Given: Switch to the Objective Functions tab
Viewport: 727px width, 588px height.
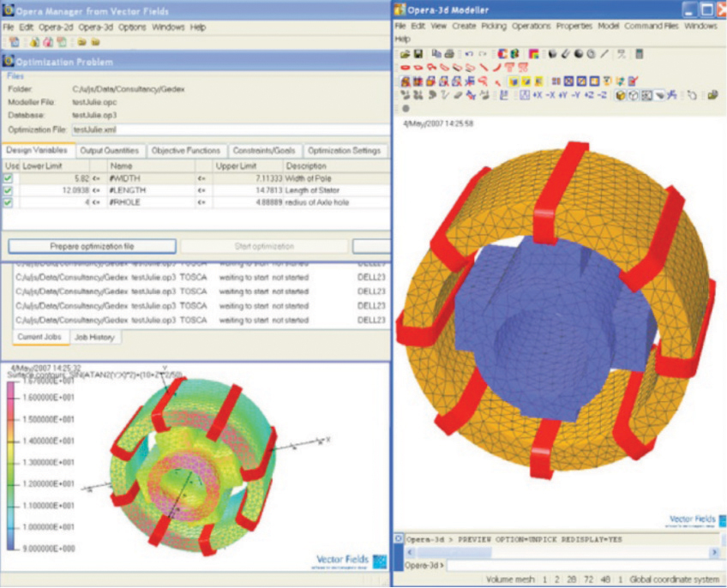Looking at the screenshot, I should point(186,151).
